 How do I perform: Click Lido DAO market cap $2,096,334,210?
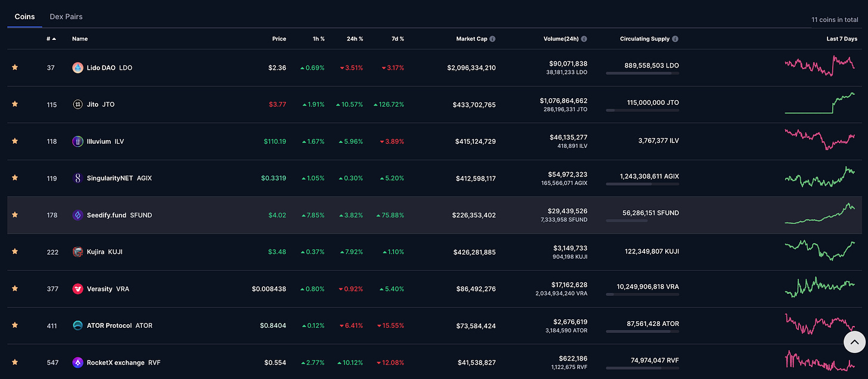click(472, 68)
